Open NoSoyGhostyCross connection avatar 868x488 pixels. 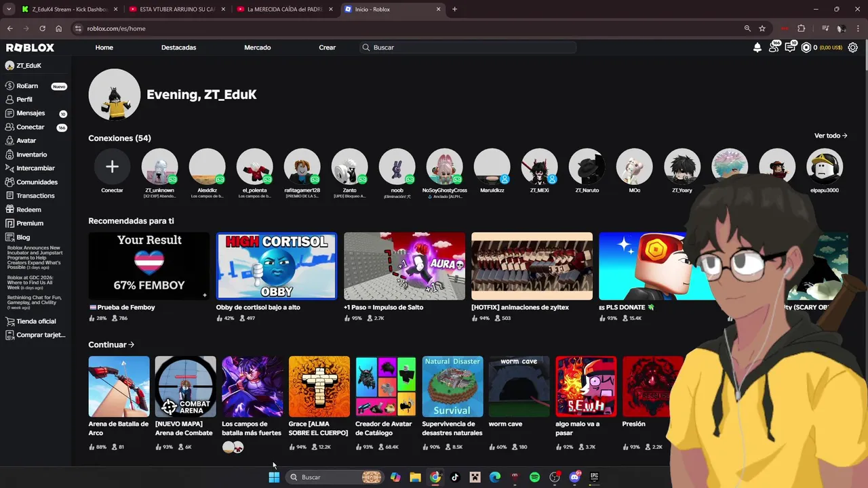(x=444, y=167)
